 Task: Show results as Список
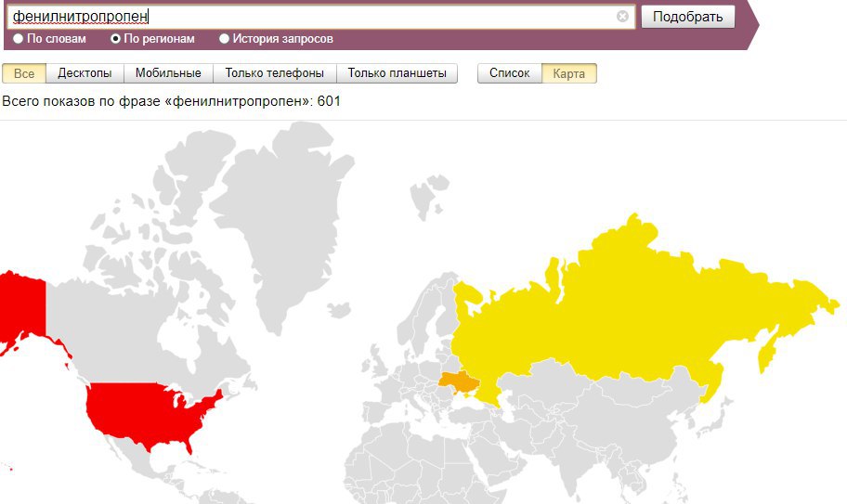pos(509,73)
